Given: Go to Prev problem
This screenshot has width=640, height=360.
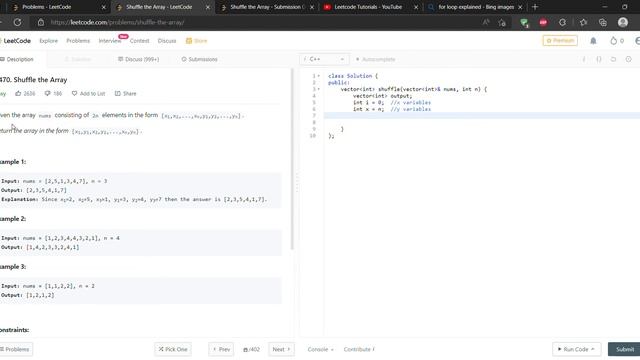Looking at the screenshot, I should tap(221, 349).
